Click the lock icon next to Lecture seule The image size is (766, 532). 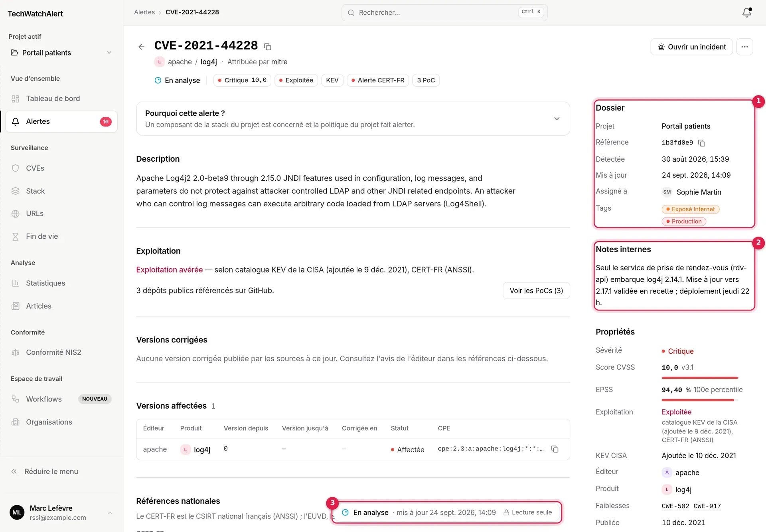point(506,512)
